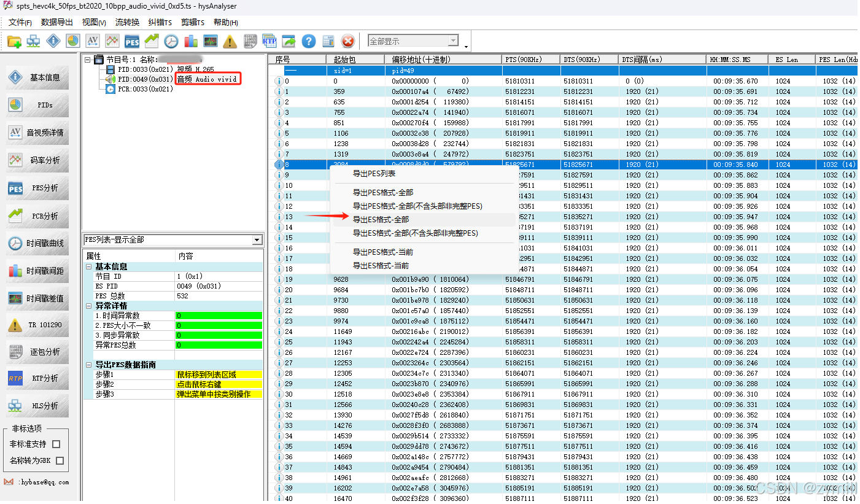Open the 文件(F) menu
The image size is (860, 504).
click(x=20, y=23)
